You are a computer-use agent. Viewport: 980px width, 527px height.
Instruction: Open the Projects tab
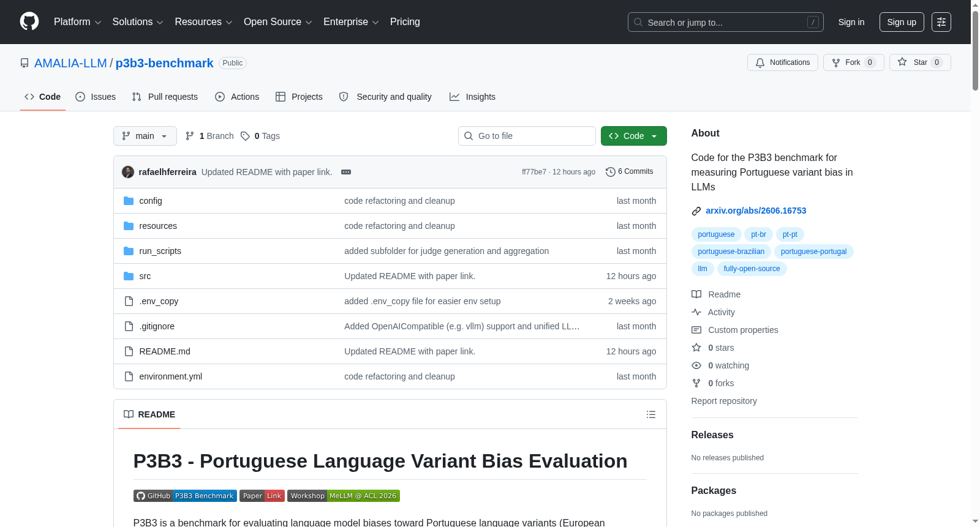click(299, 97)
